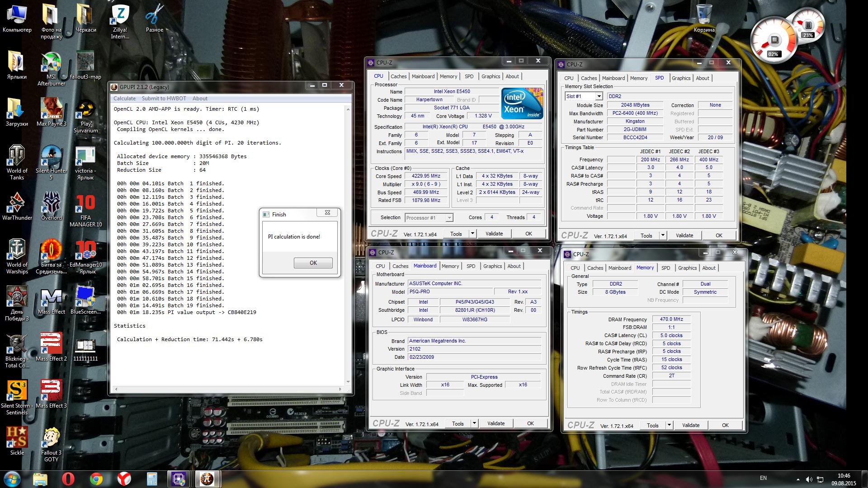Launch Max Payne 3 shortcut

point(51,113)
